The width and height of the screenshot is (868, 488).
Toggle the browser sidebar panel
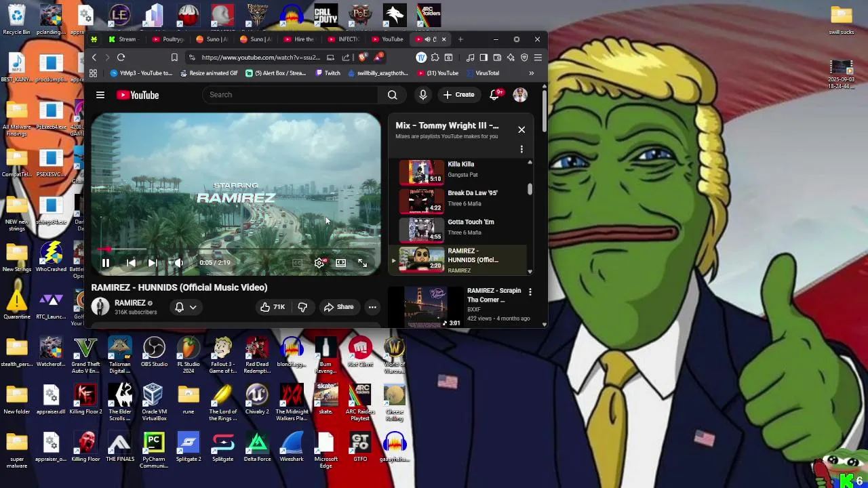click(x=484, y=58)
